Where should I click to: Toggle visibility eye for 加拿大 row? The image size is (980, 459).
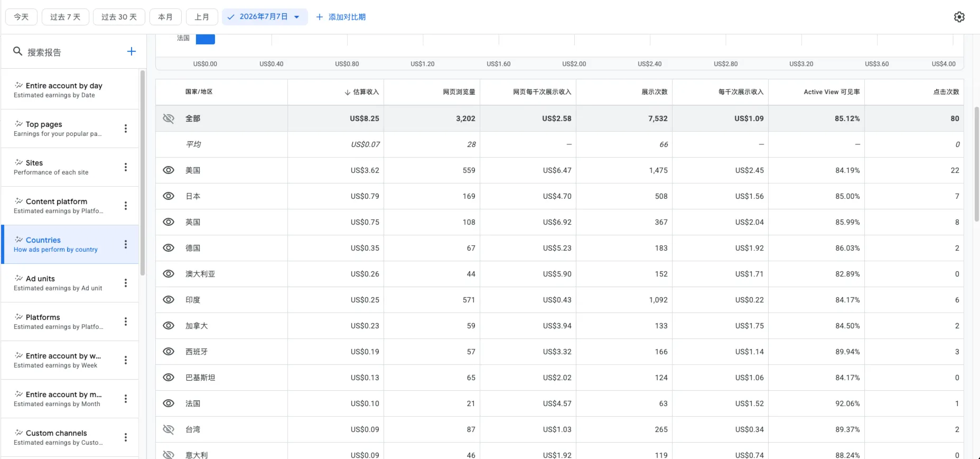(169, 326)
